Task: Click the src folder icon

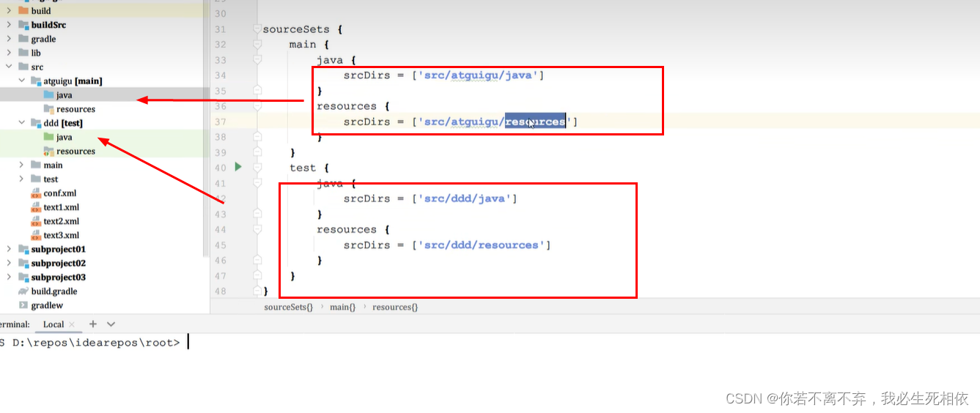Action: click(x=23, y=67)
